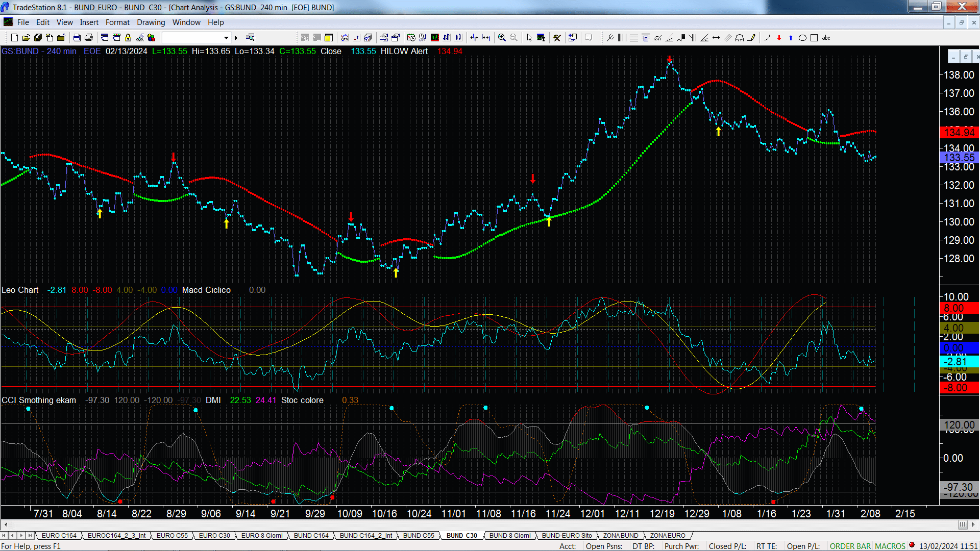This screenshot has height=551, width=980.
Task: Click the increase bar spacing icon
Action: click(485, 37)
